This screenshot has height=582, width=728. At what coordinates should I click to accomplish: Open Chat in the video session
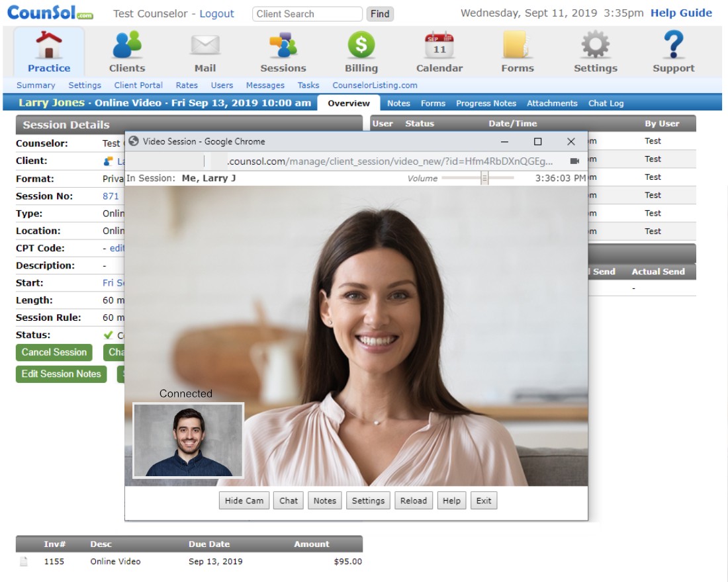pyautogui.click(x=289, y=501)
